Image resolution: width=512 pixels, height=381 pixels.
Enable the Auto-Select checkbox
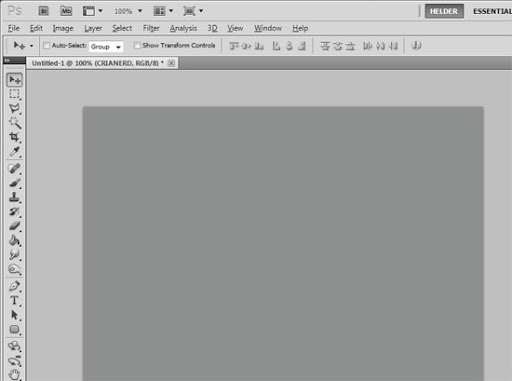tap(47, 45)
